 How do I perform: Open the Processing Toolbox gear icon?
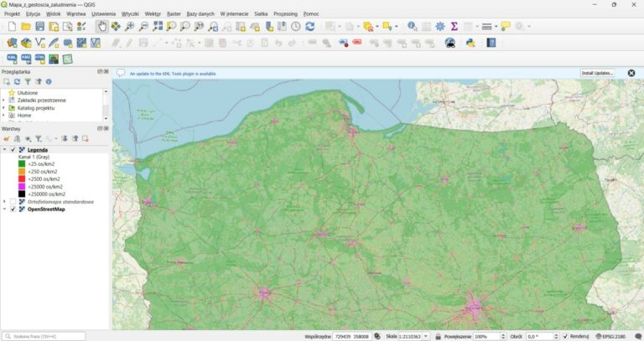tap(439, 27)
